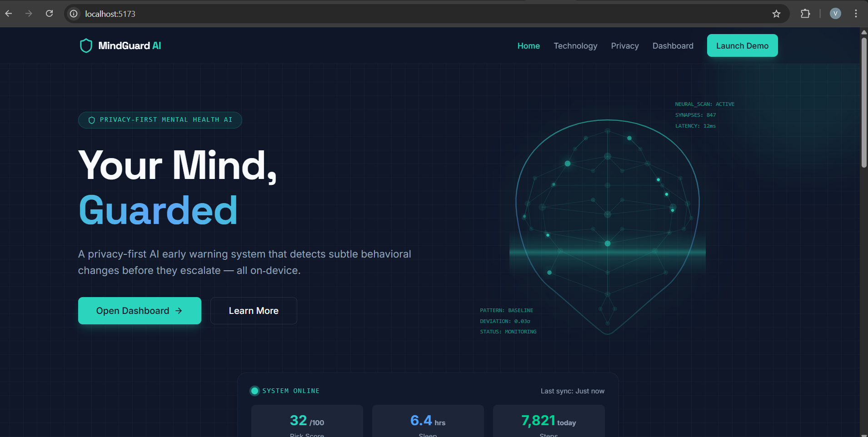Click the page vertical scrollbar thumb

(x=864, y=102)
